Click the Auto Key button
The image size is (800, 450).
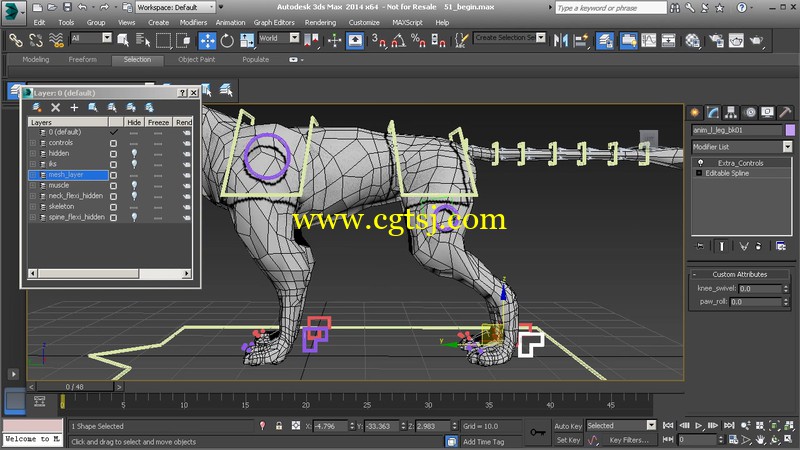568,426
